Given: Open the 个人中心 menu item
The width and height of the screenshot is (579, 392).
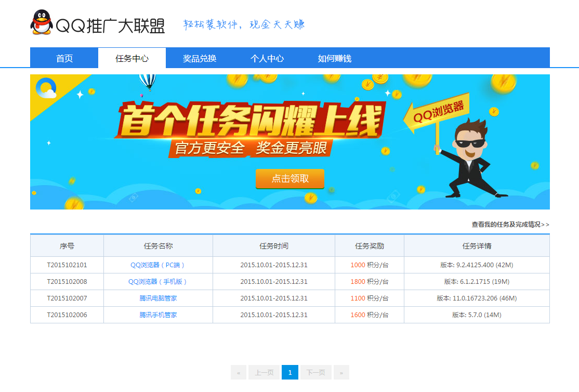Looking at the screenshot, I should (267, 58).
